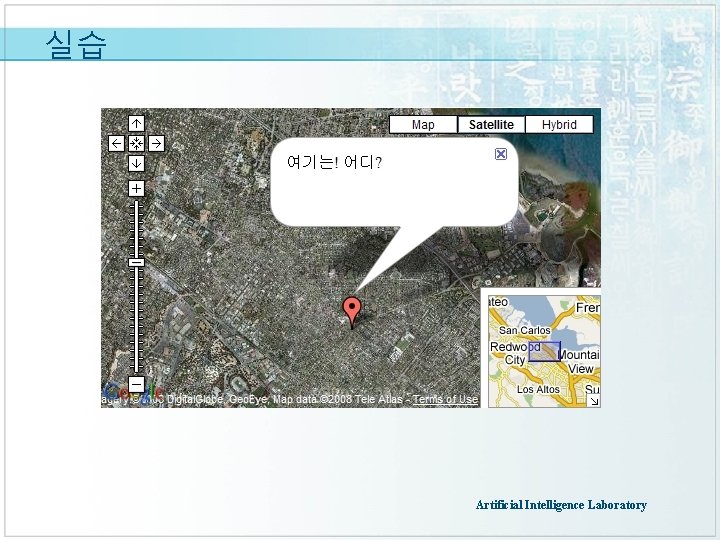Click the blue viewport rectangle in overview map

click(x=544, y=351)
